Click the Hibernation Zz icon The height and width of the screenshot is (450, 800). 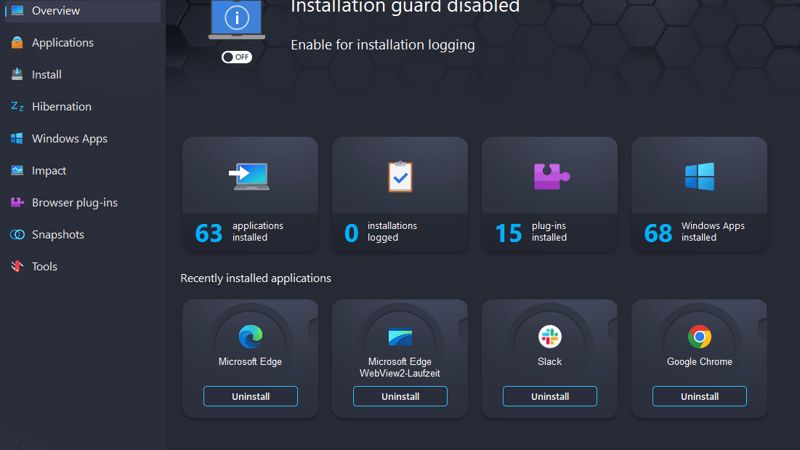(17, 106)
